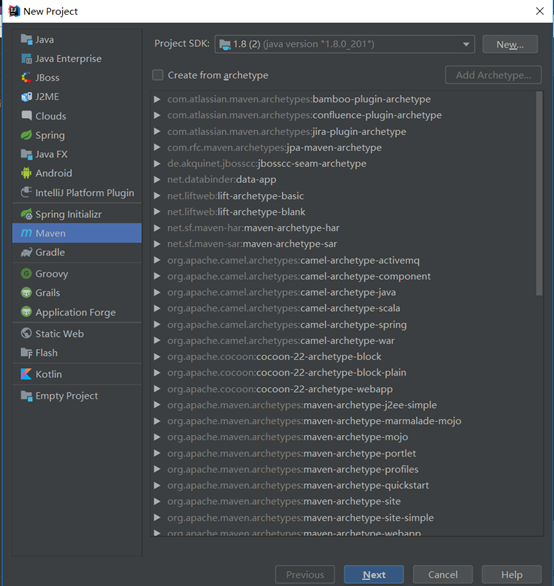554x586 pixels.
Task: Expand bamboo-plugin-archetype node
Action: 157,99
